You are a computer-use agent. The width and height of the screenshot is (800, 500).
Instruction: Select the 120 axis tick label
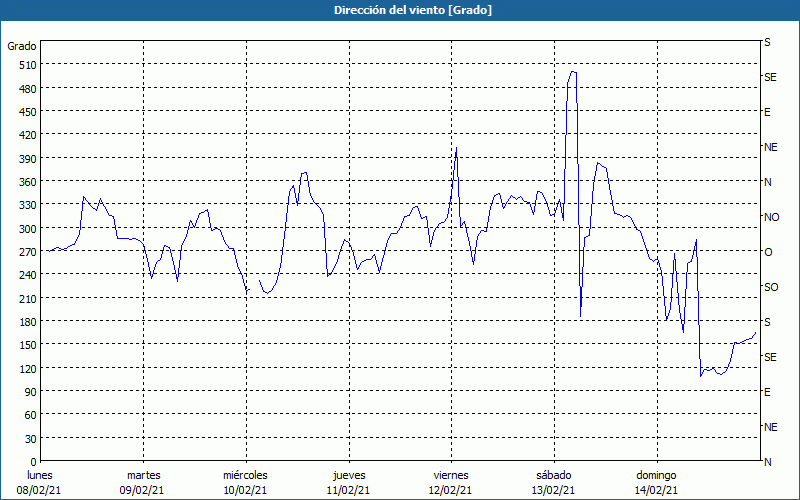point(28,368)
